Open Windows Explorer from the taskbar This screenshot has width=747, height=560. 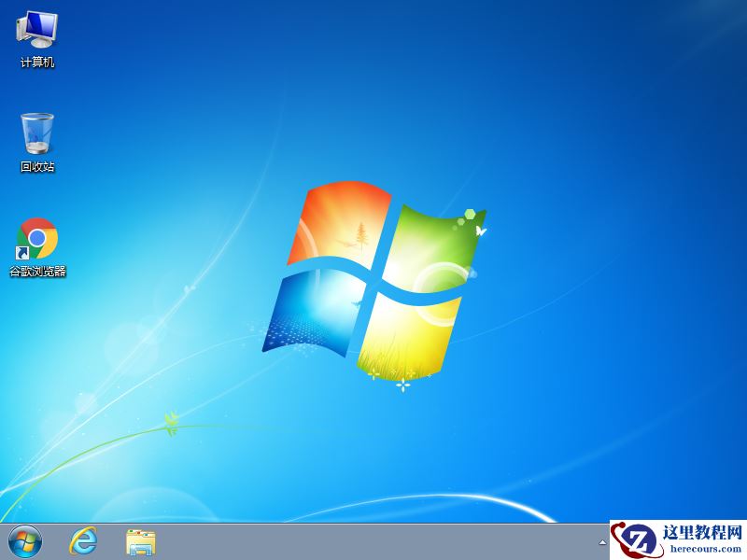(140, 539)
